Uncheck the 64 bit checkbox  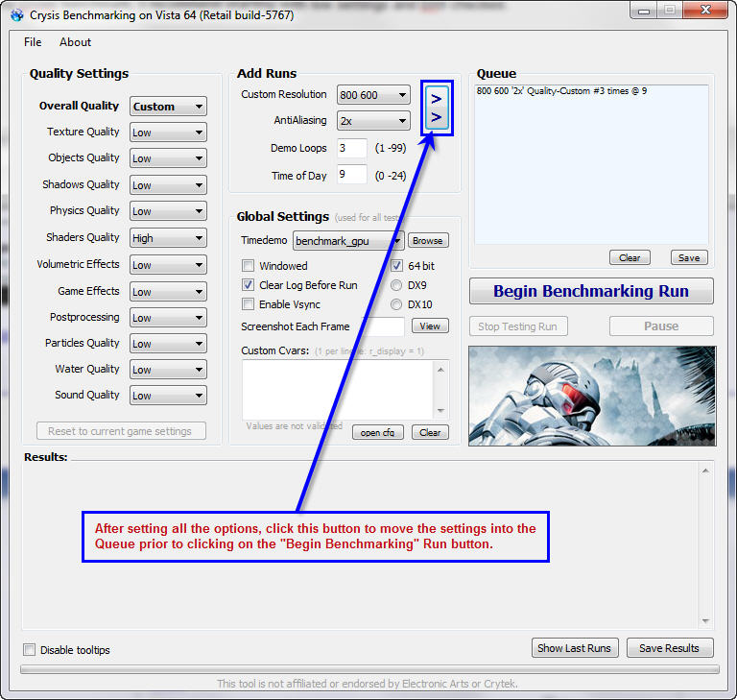point(396,266)
